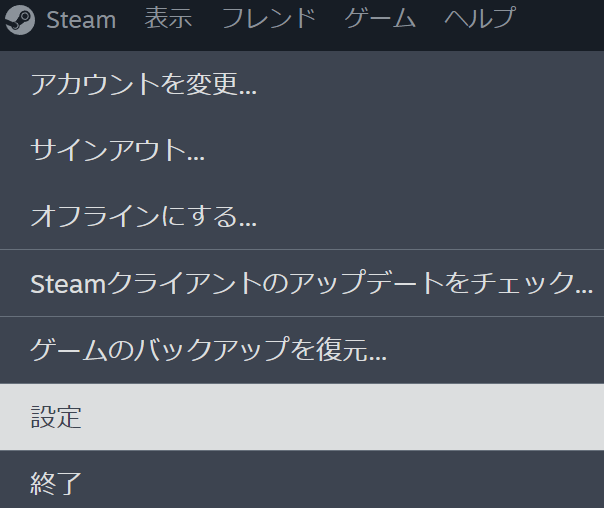Choose サインアウト... in the Steam menu

pyautogui.click(x=118, y=152)
